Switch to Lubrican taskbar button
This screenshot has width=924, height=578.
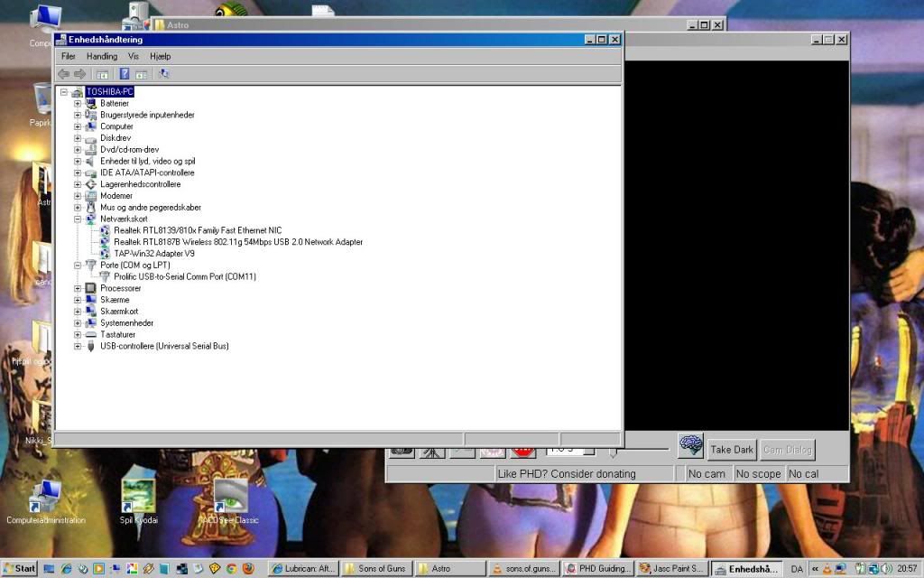tap(303, 569)
